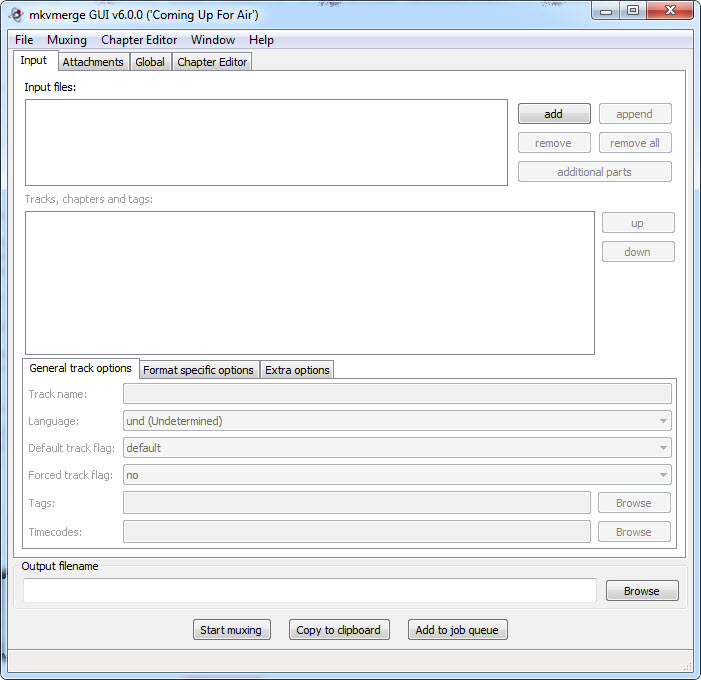701x680 pixels.
Task: Click the Track name input field
Action: coord(397,394)
